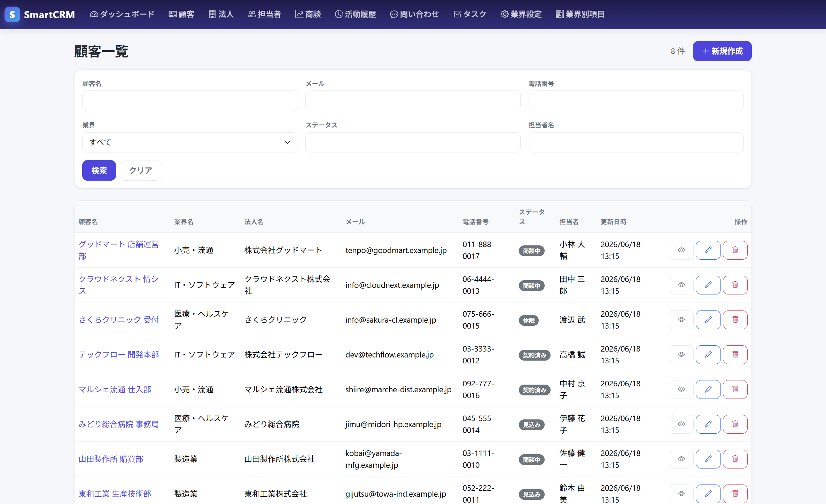
Task: Click pencil icon for 山田製作所 購買部
Action: coord(708,459)
